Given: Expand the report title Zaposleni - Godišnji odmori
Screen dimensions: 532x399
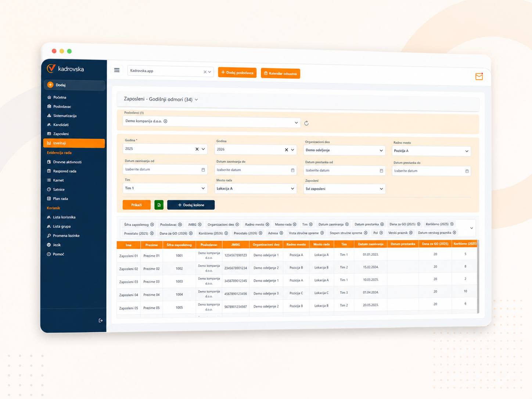Looking at the screenshot, I should point(197,100).
